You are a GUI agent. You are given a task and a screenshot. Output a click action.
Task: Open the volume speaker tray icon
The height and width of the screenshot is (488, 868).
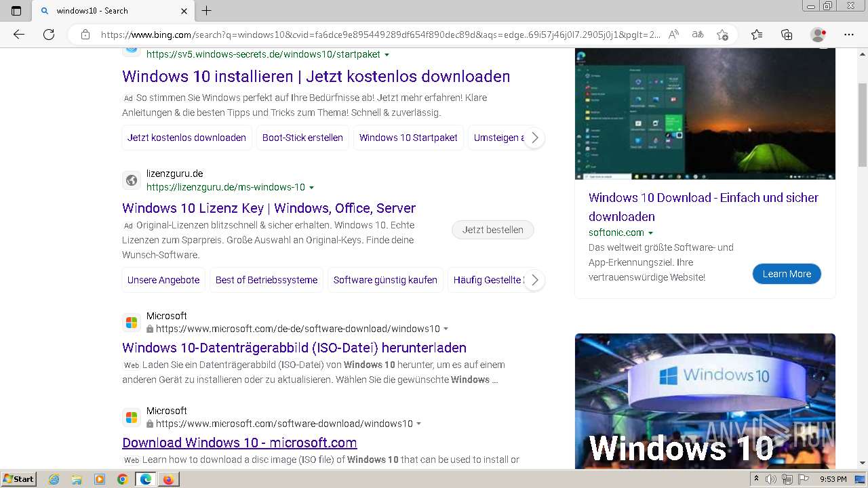tap(771, 479)
